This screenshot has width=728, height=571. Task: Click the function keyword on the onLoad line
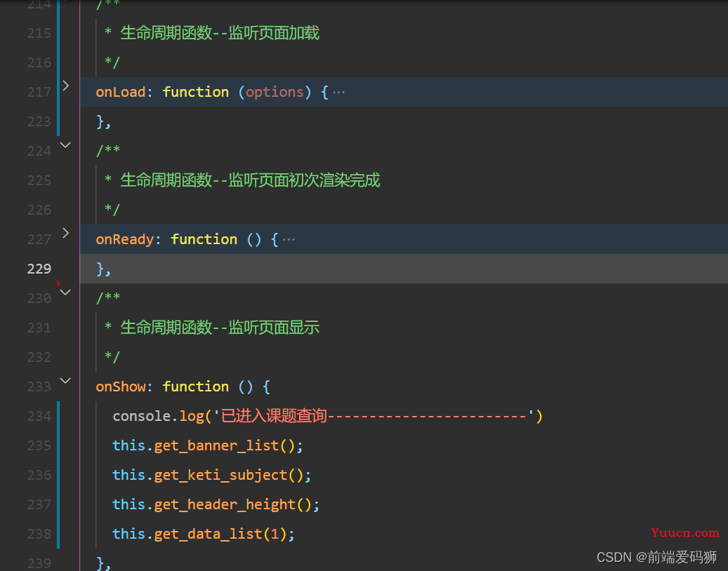[x=195, y=92]
